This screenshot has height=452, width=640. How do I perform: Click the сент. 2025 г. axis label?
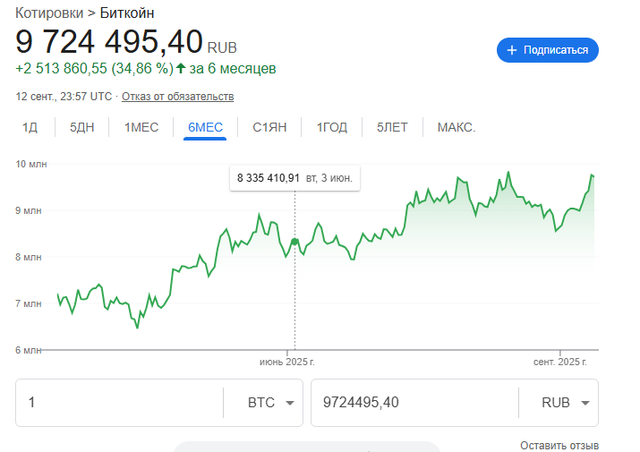tap(560, 362)
